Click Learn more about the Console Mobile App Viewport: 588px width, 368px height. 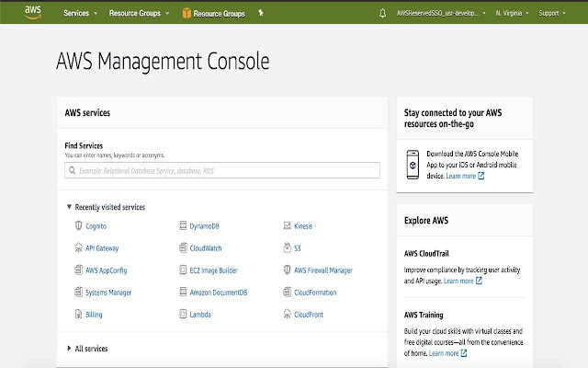461,176
